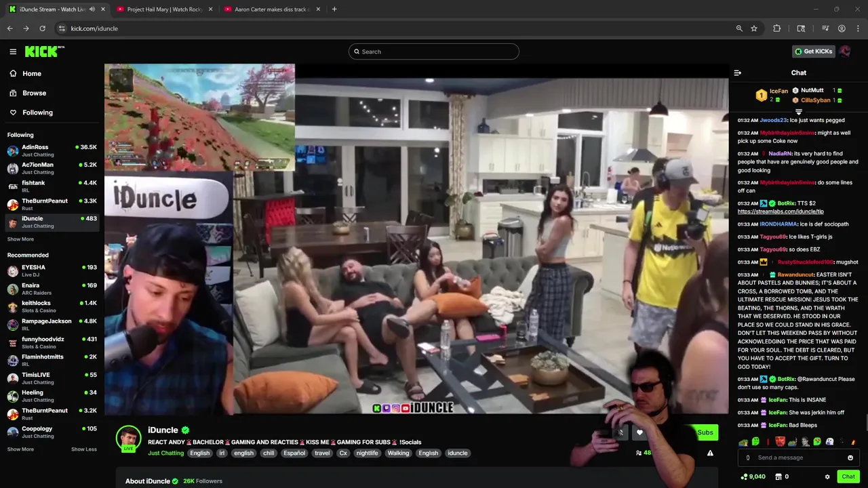This screenshot has height=488, width=868.
Task: Open TimisLIVE recommended channel
Action: click(52, 378)
